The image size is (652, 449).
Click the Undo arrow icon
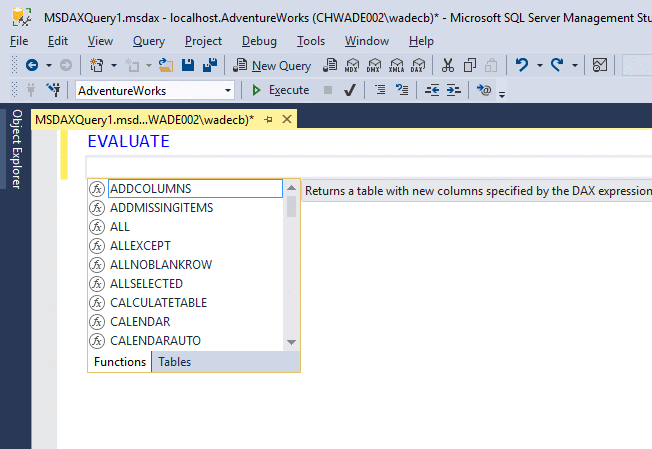click(522, 65)
